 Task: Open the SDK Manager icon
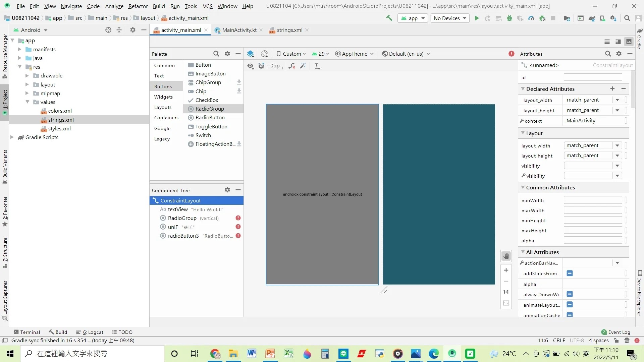pyautogui.click(x=613, y=18)
